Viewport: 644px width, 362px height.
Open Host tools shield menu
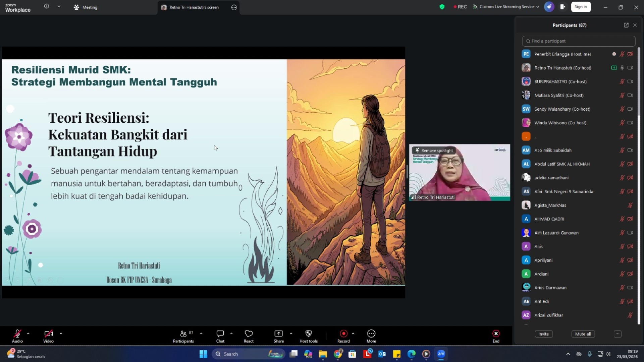click(x=309, y=336)
